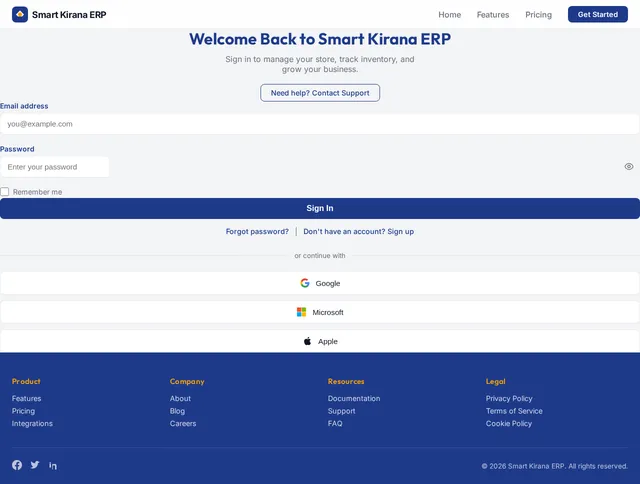Click the Email address field label
This screenshot has height=484, width=640.
pyautogui.click(x=24, y=106)
